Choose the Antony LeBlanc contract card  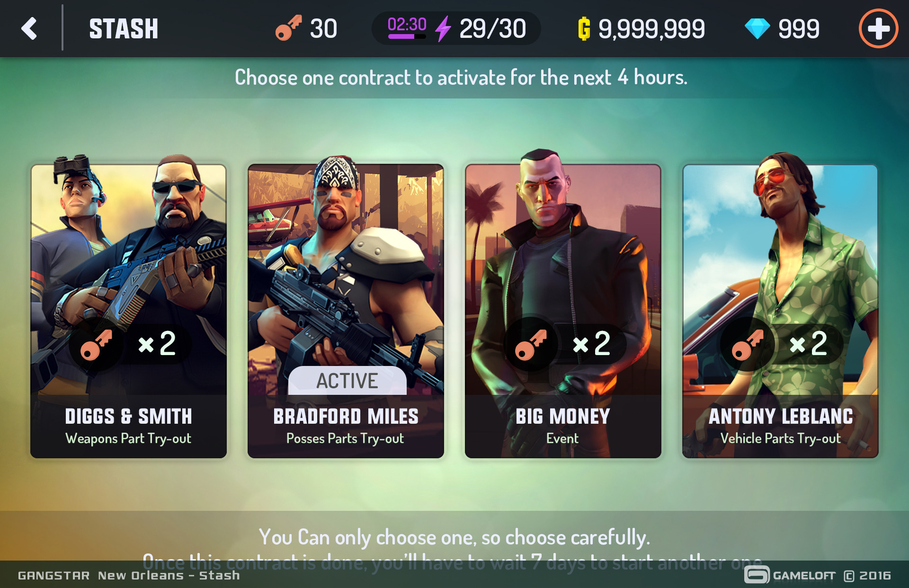(x=780, y=311)
